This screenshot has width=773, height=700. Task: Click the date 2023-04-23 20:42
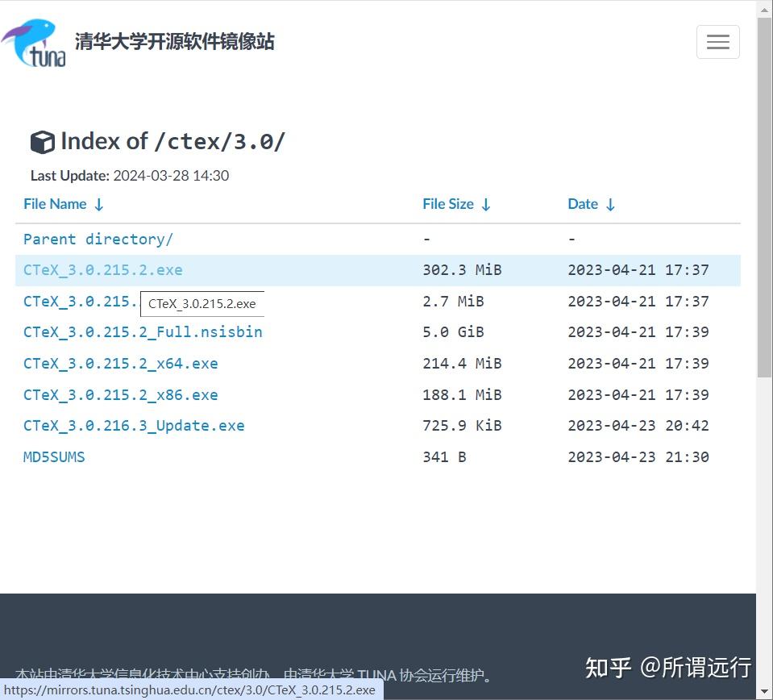click(x=638, y=426)
